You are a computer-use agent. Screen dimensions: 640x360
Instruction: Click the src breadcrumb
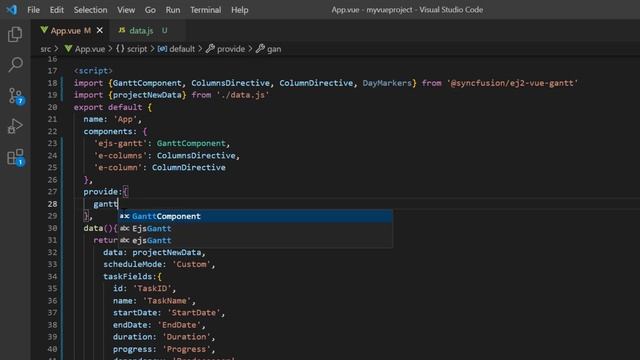tap(46, 49)
